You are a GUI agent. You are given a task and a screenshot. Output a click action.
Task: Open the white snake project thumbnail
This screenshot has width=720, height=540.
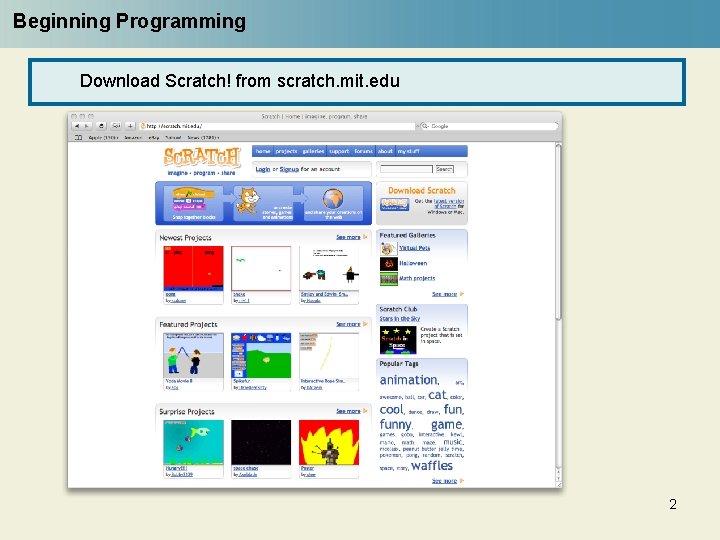[x=261, y=268]
